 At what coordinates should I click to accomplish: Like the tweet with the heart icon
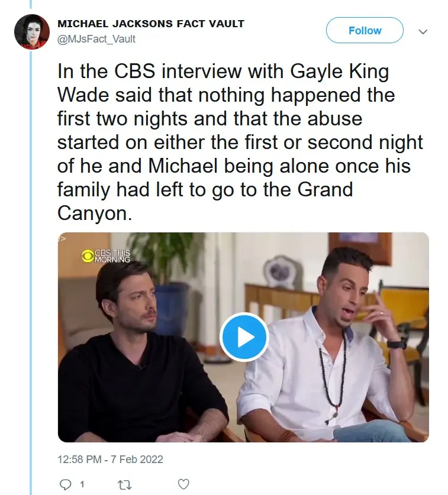[183, 484]
